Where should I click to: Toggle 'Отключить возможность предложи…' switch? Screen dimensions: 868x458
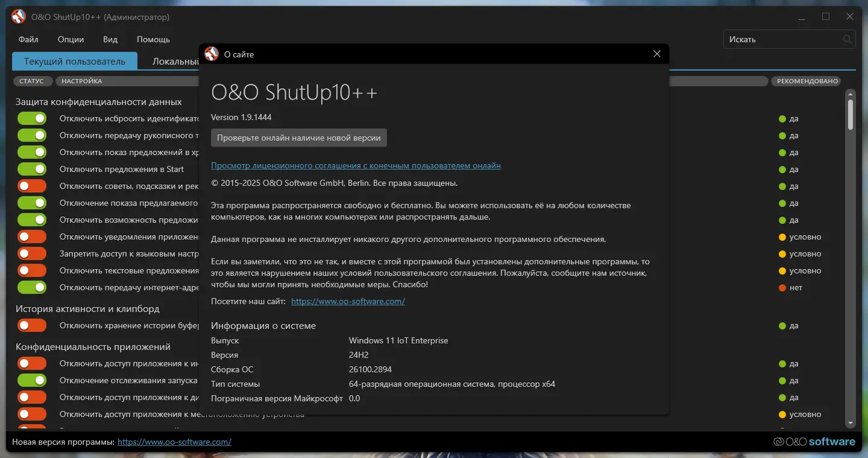coord(32,220)
